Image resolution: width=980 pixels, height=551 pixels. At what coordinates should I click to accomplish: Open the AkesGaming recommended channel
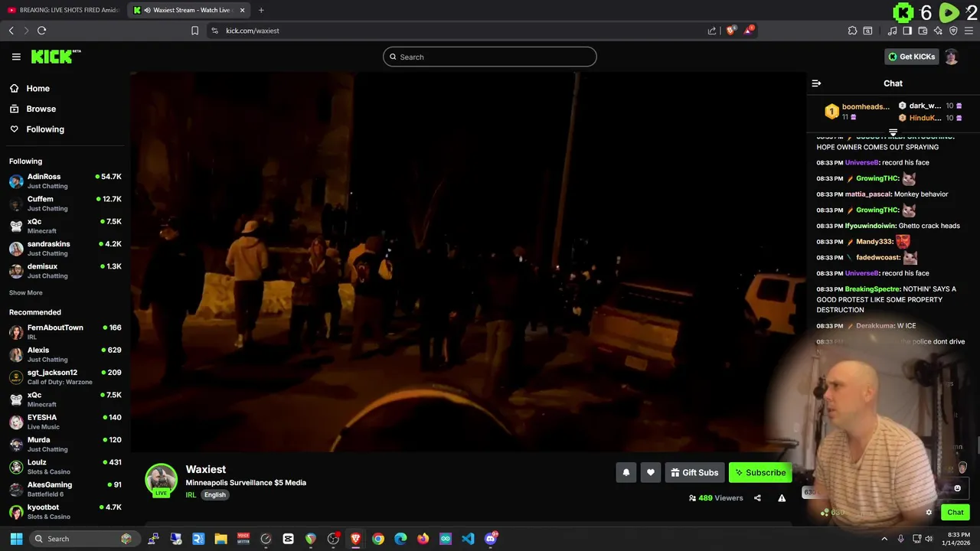point(65,489)
